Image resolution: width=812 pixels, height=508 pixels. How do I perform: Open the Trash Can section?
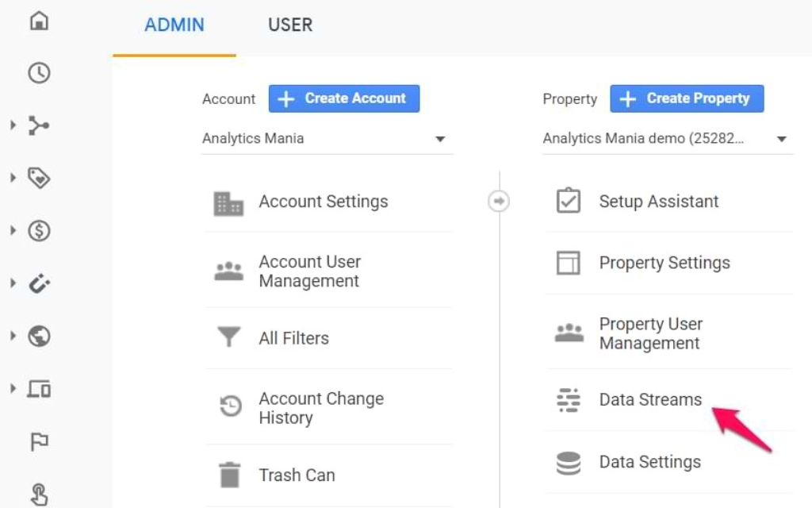coord(297,475)
